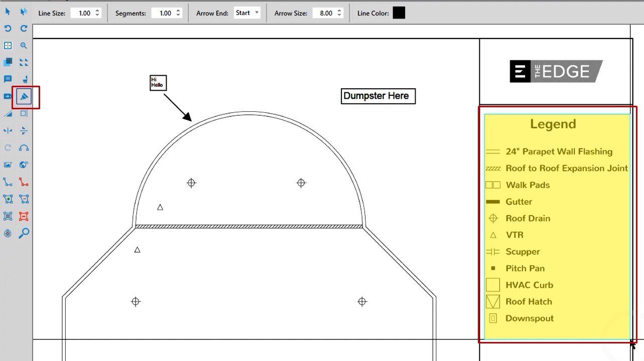
Task: Click the Redo arrow icon
Action: (x=24, y=29)
